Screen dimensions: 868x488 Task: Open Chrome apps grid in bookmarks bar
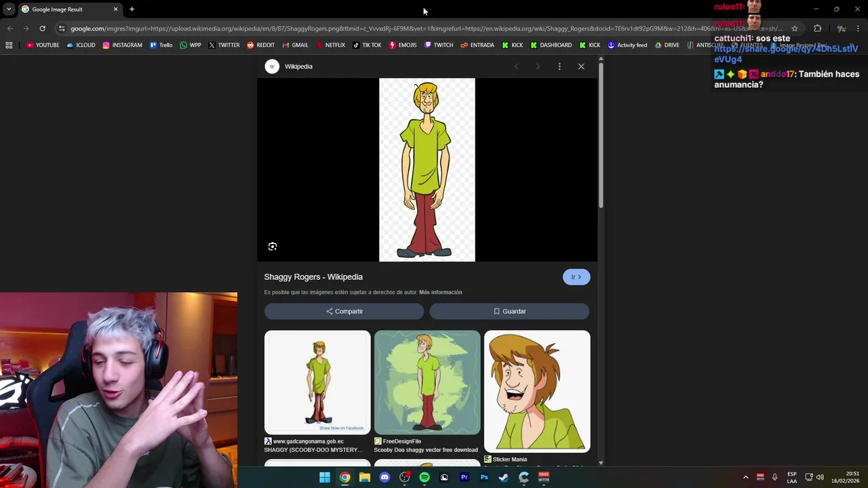pos(9,45)
